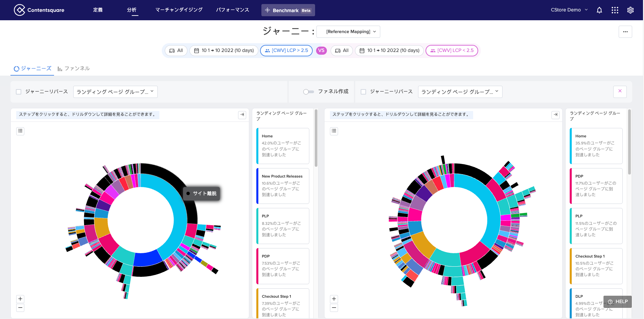
Task: Zoom out on the right sunburst chart
Action: tap(334, 308)
